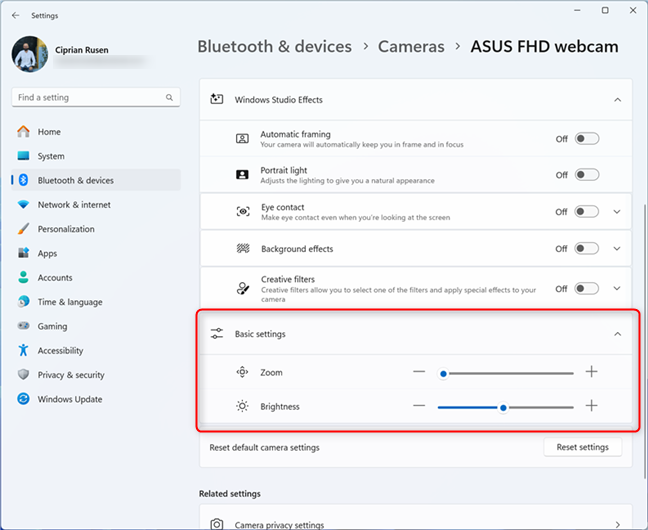Click the System monitor icon
Viewport: 648px width, 530px height.
pos(24,156)
